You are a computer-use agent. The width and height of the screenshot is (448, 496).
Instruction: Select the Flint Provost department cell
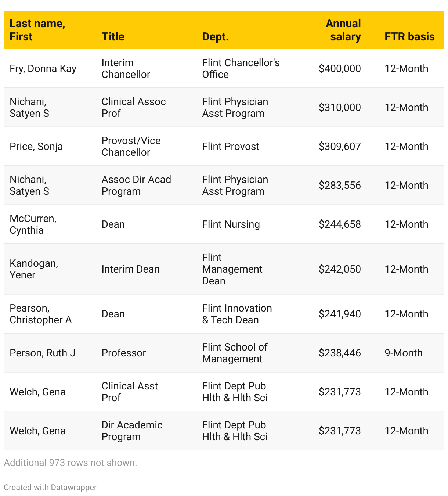point(231,147)
